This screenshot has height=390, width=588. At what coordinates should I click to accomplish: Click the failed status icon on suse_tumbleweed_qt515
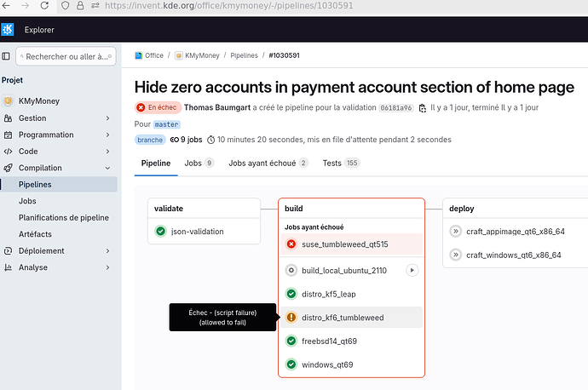pyautogui.click(x=291, y=244)
